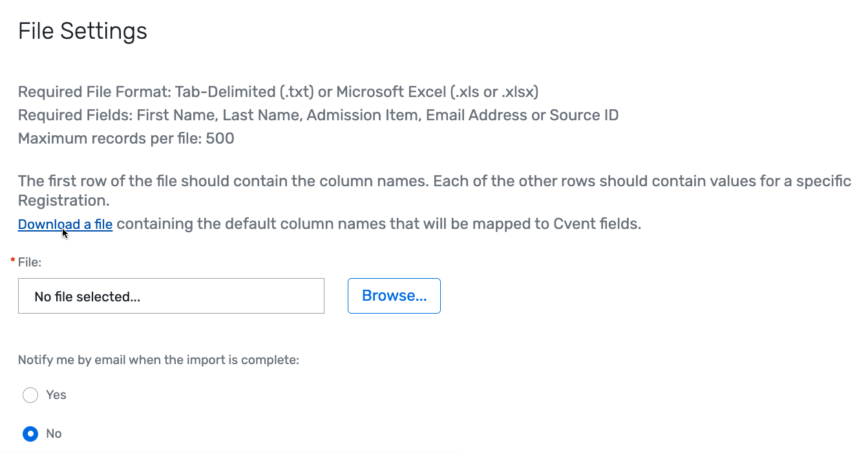The image size is (868, 454).
Task: Select the No radio button for email notification
Action: (x=30, y=434)
